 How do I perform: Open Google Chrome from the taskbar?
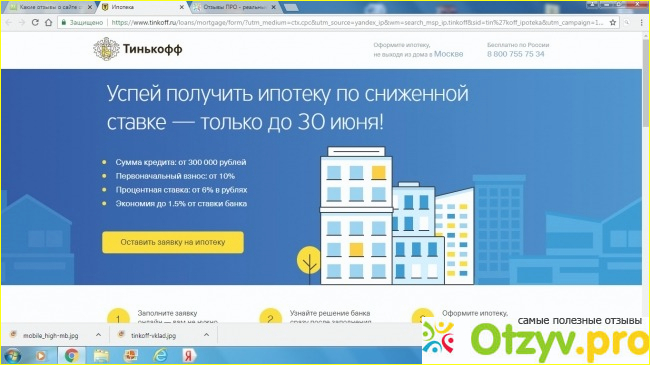coord(72,356)
